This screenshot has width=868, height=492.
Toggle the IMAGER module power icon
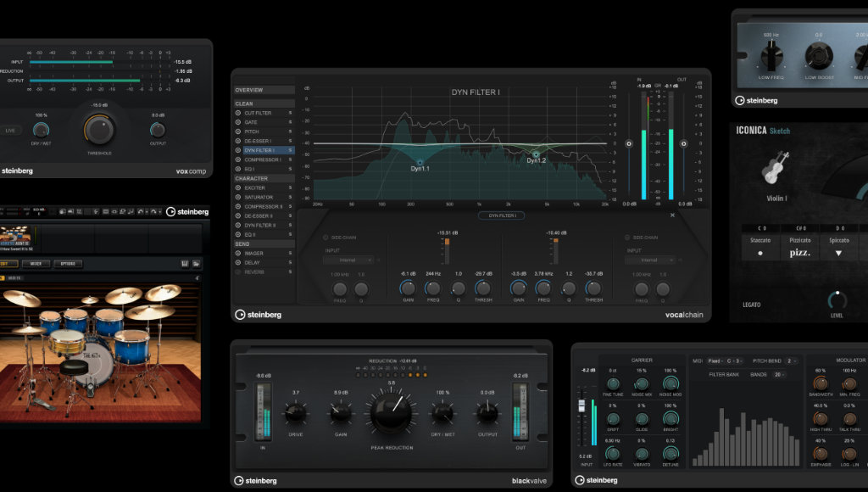[238, 253]
